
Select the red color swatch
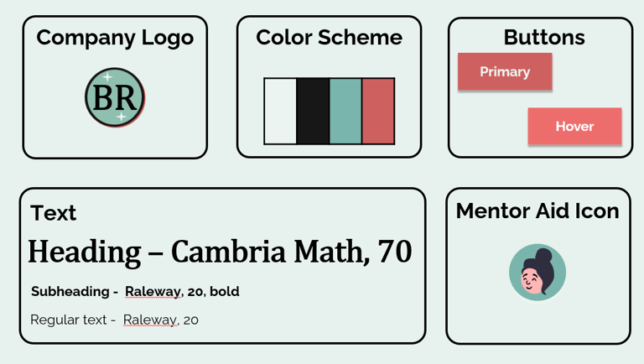coord(378,112)
